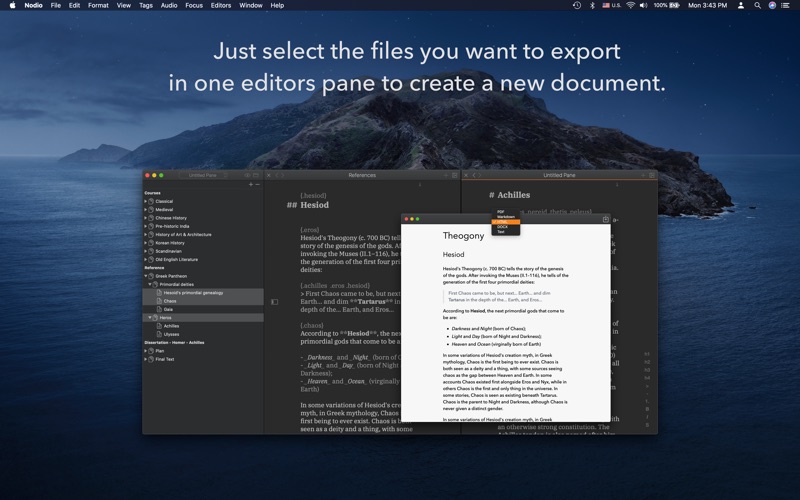Expand the Scandinavian group

coord(145,251)
